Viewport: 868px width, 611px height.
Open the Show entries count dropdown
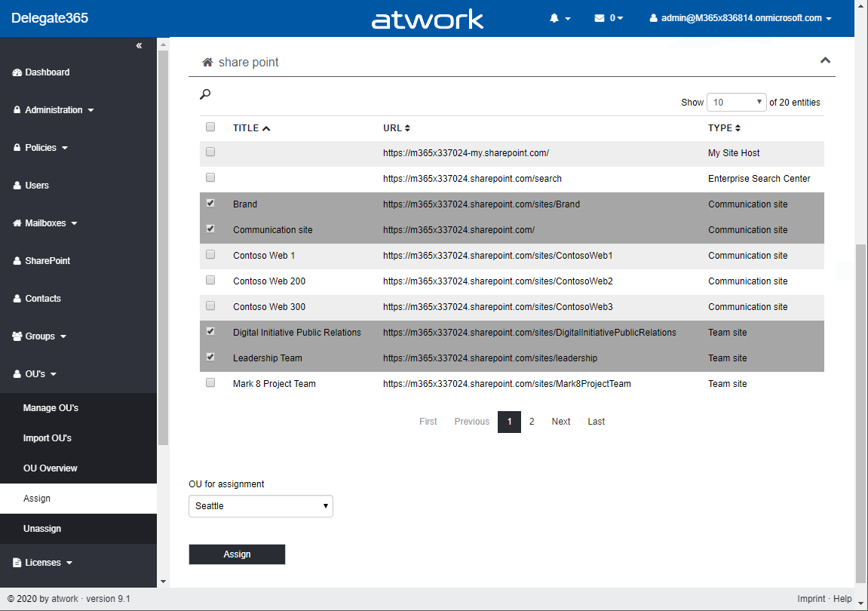point(736,103)
